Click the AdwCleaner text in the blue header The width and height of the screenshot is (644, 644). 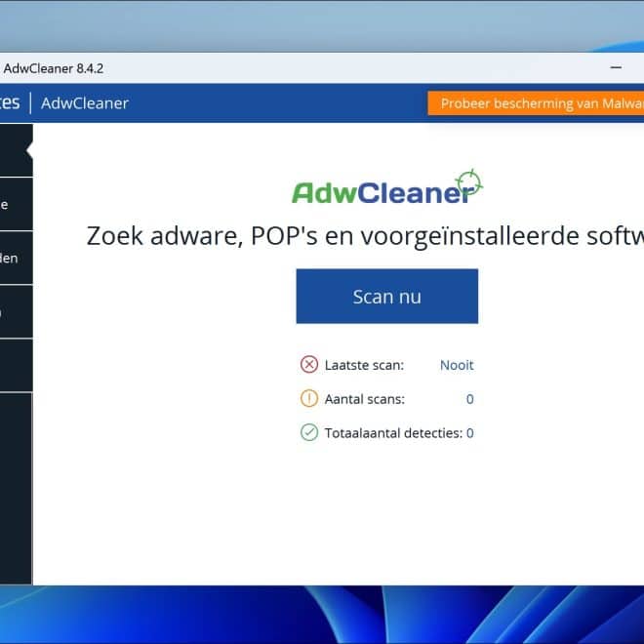85,103
